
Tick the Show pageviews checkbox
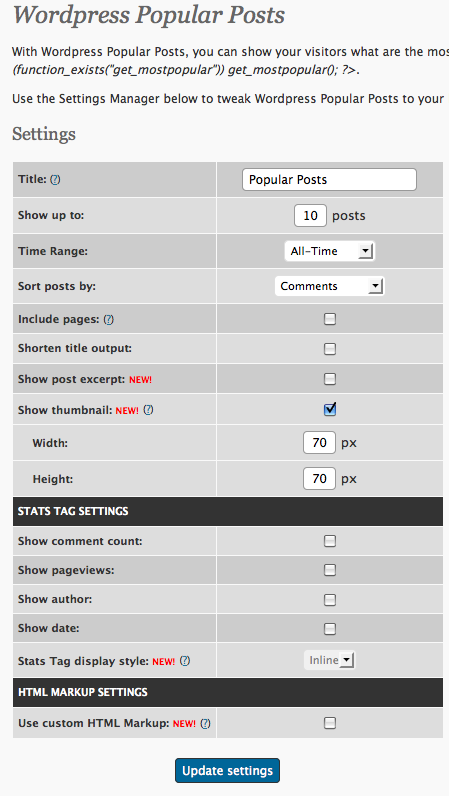pos(330,570)
